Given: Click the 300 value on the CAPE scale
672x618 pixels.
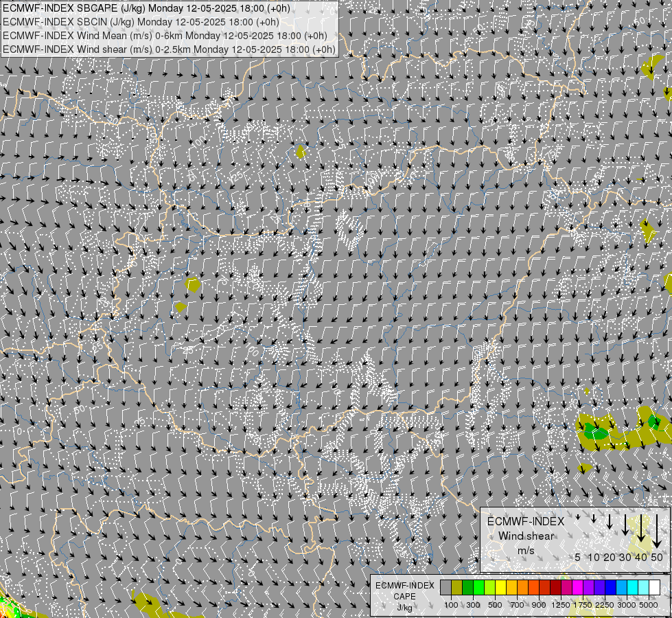Looking at the screenshot, I should 473,605.
